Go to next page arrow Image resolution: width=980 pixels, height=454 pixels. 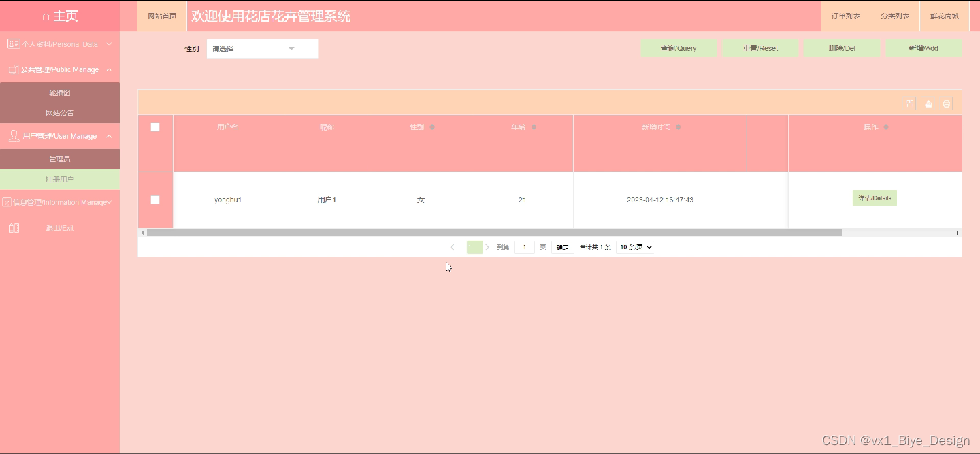[x=487, y=247]
